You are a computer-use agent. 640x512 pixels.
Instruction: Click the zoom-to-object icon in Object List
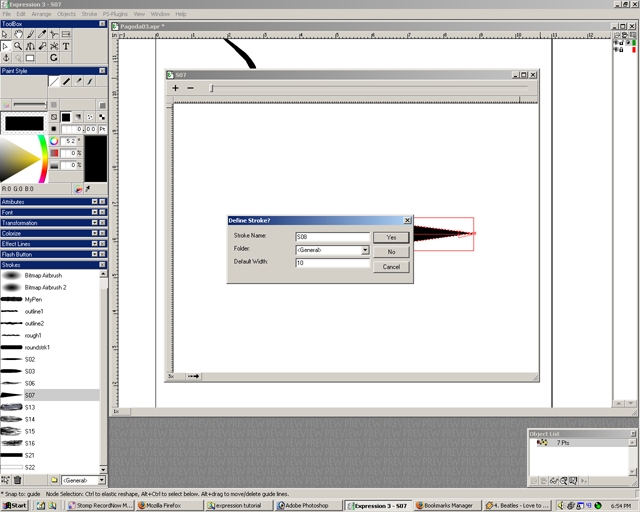(564, 481)
